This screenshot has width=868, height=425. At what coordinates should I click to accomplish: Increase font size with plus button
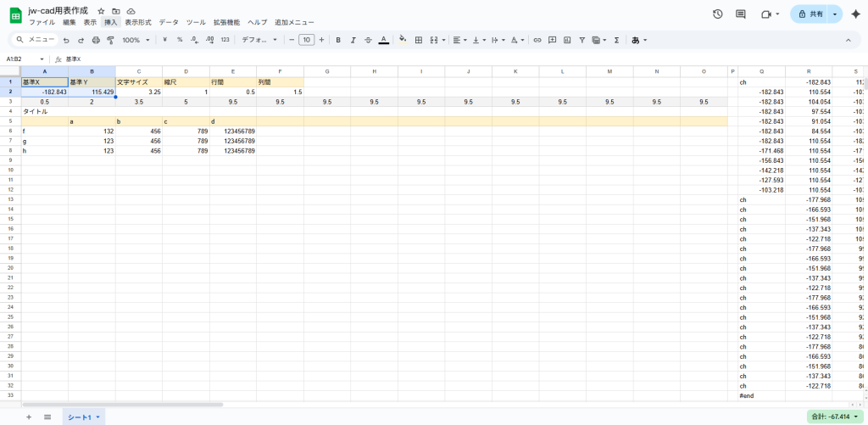click(x=321, y=40)
